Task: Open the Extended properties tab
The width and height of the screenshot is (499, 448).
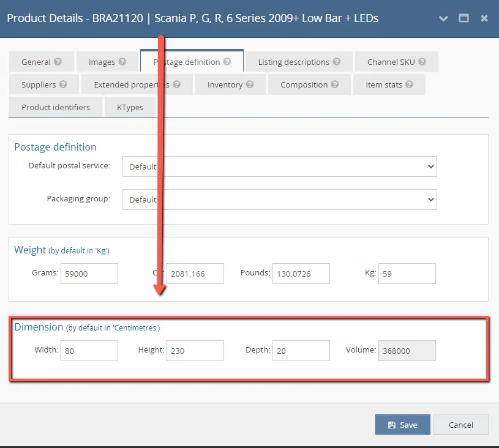Action: pyautogui.click(x=137, y=84)
